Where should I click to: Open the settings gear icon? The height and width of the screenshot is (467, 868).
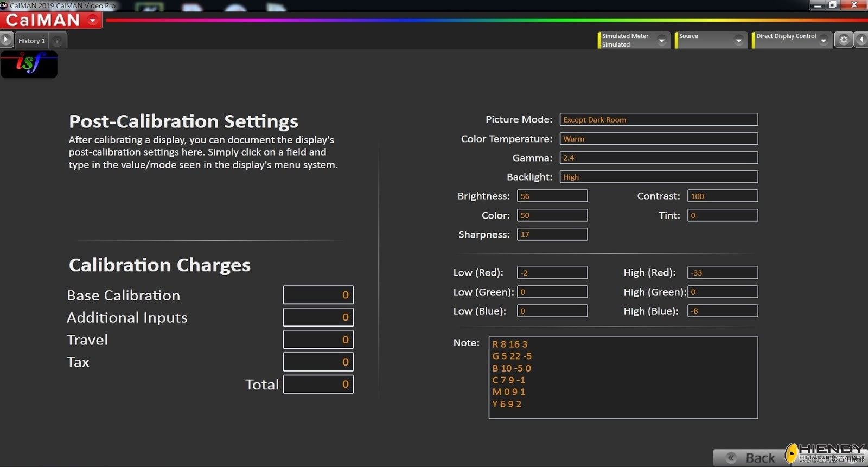pyautogui.click(x=844, y=40)
